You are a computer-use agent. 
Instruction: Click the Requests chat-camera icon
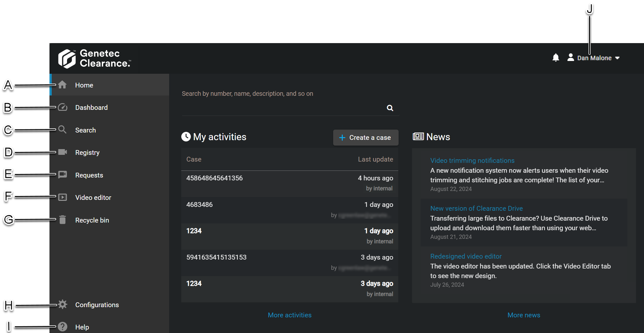point(63,175)
